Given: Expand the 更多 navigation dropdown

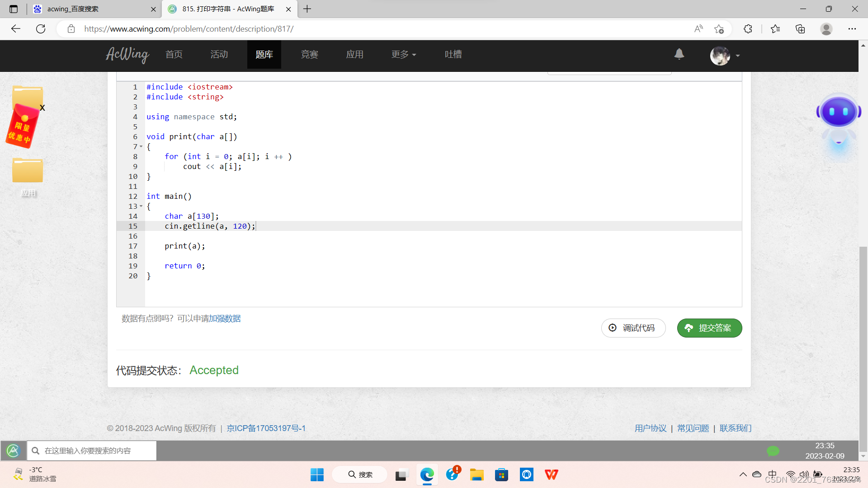Looking at the screenshot, I should click(403, 55).
